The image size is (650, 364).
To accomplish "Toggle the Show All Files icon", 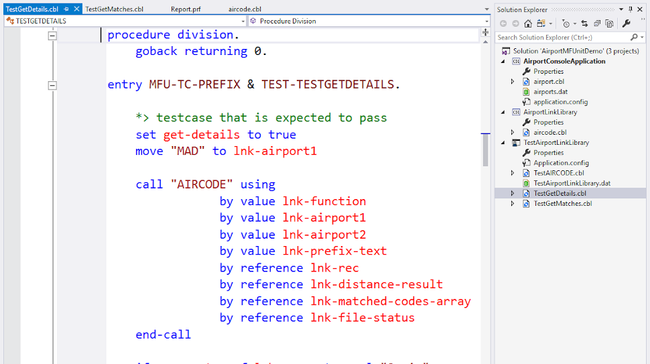I will click(x=609, y=24).
